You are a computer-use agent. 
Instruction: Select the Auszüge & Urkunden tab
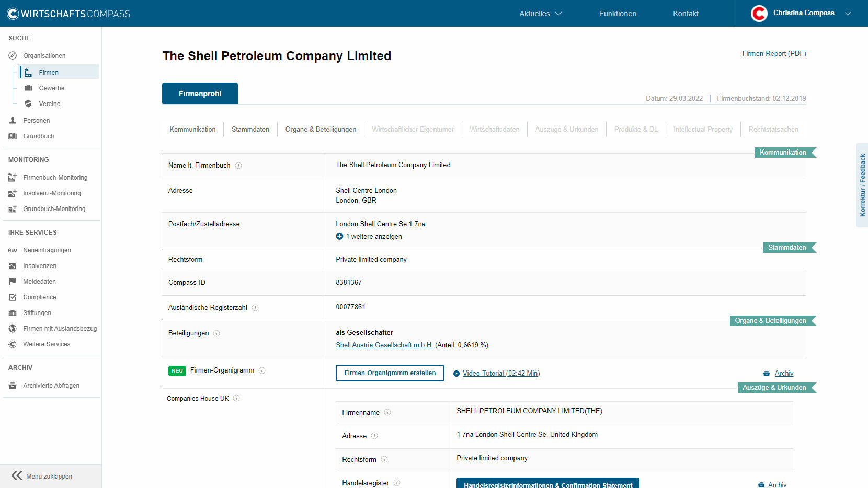tap(567, 129)
